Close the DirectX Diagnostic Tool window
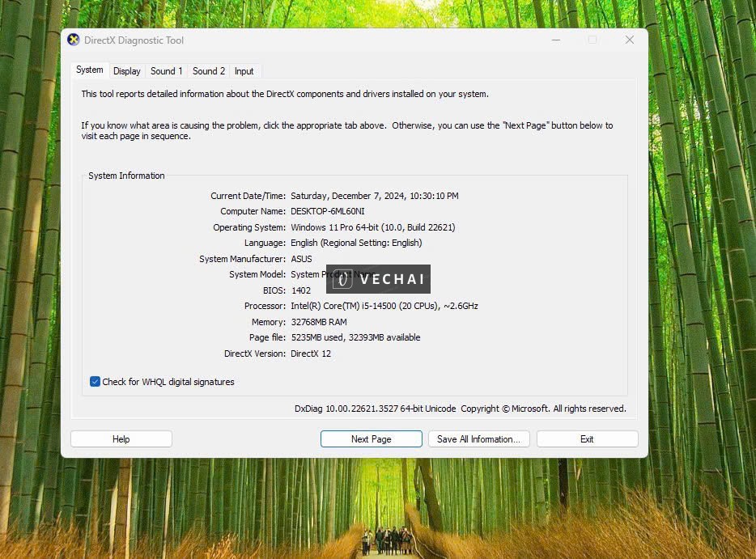This screenshot has width=756, height=559. tap(629, 40)
